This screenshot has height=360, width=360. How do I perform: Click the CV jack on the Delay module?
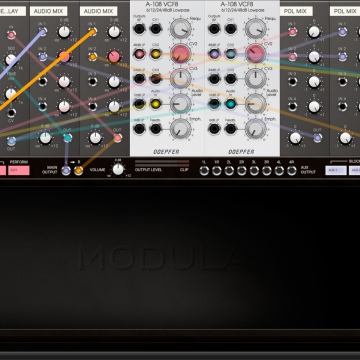11,113
